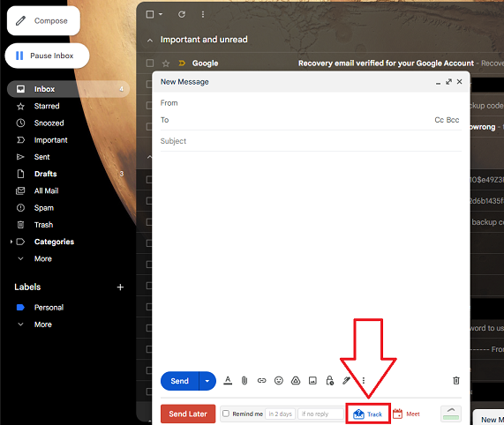Discard the draft with trash icon

coord(456,381)
